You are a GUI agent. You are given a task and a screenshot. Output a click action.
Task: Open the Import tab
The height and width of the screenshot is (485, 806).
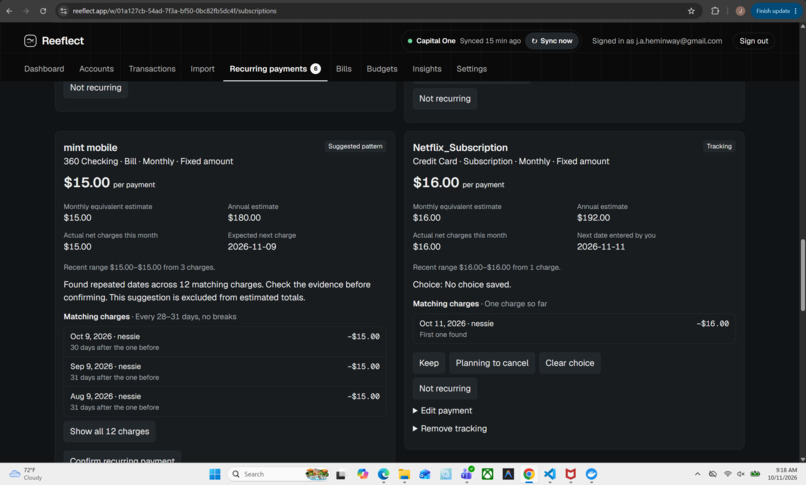point(202,69)
